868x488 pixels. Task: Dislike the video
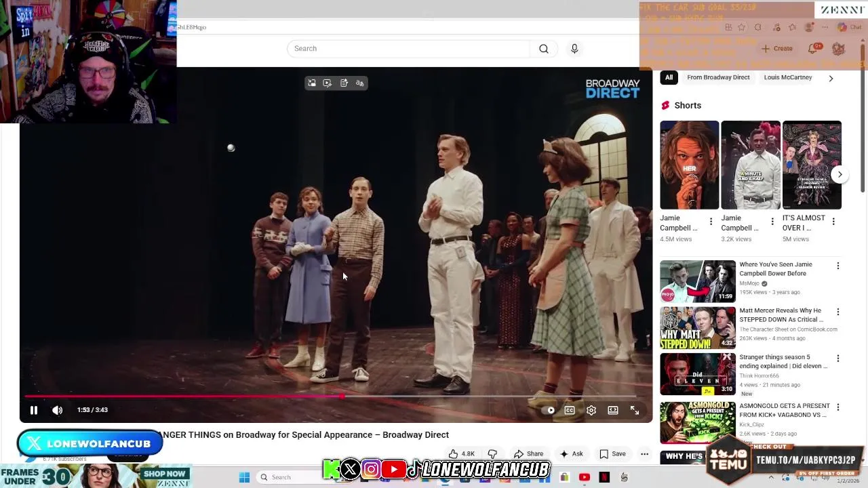492,454
